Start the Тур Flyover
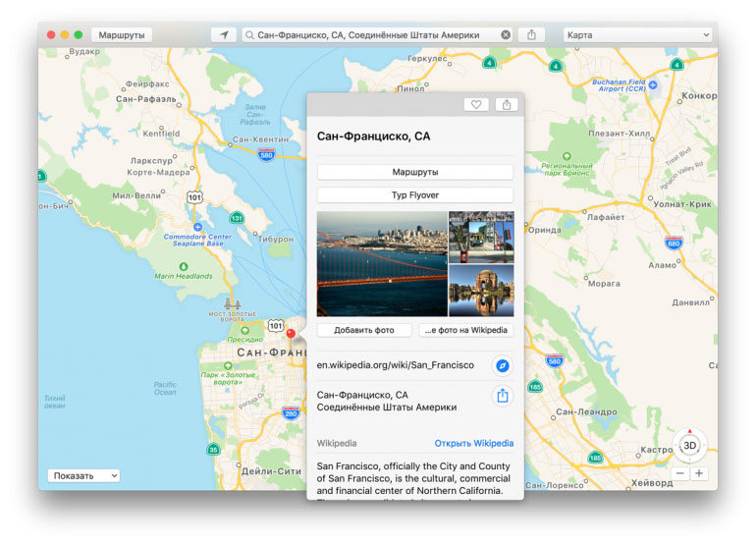This screenshot has width=756, height=545. (415, 195)
